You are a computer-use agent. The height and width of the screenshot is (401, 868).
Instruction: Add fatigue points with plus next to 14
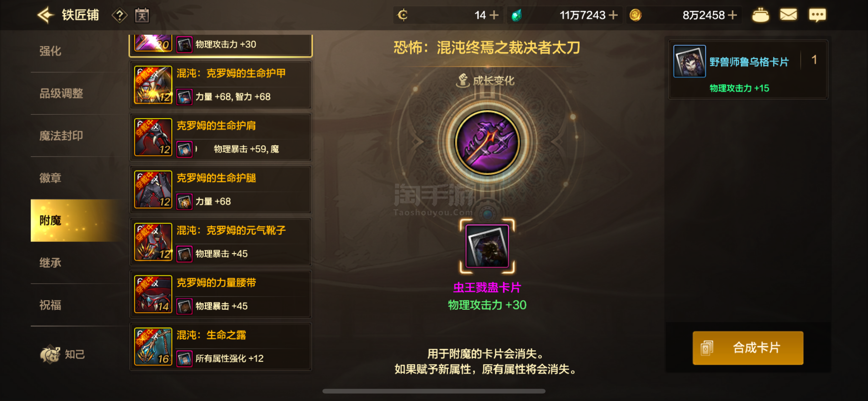coord(494,15)
